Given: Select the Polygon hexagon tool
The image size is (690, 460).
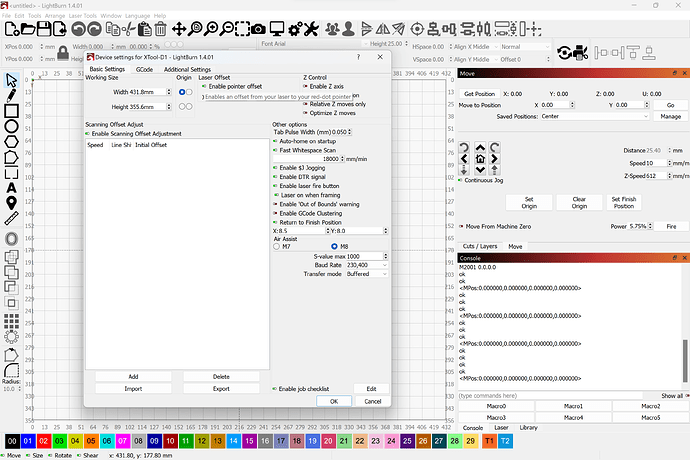Looking at the screenshot, I should pyautogui.click(x=11, y=142).
